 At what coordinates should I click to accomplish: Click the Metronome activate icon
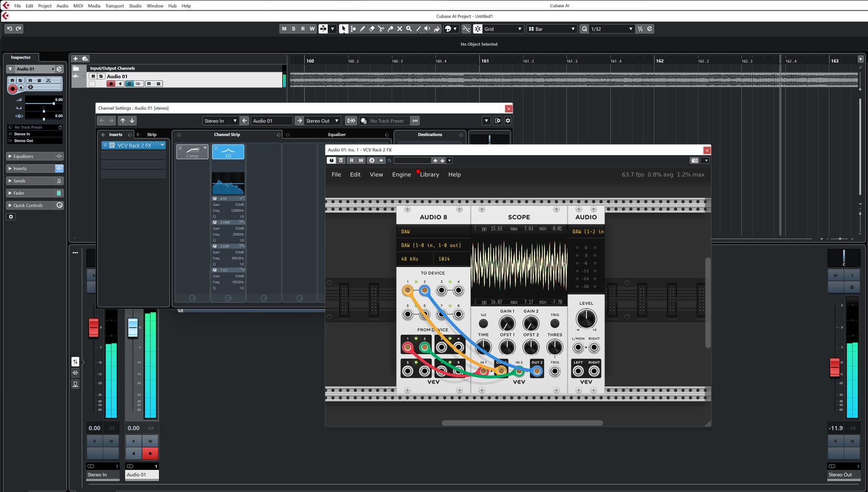640,28
